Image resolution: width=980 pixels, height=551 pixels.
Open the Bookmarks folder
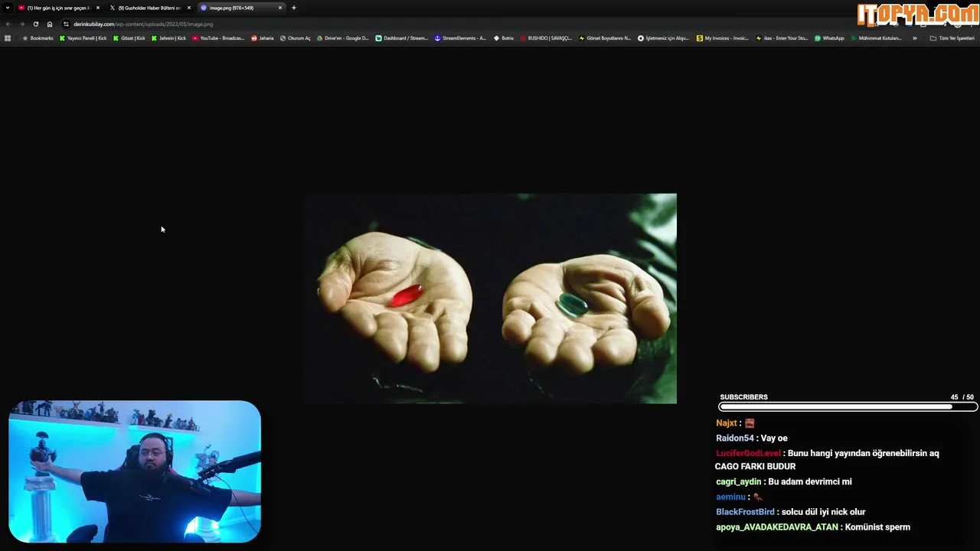pyautogui.click(x=38, y=37)
